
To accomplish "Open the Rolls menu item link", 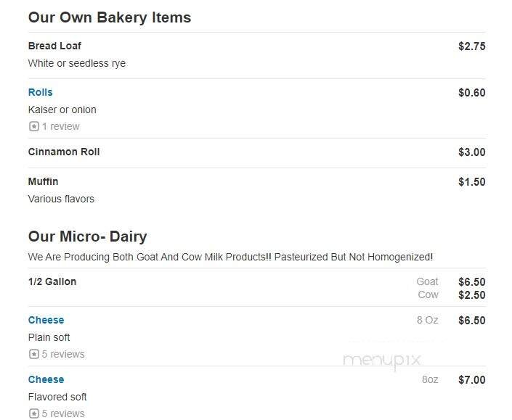I will click(40, 92).
